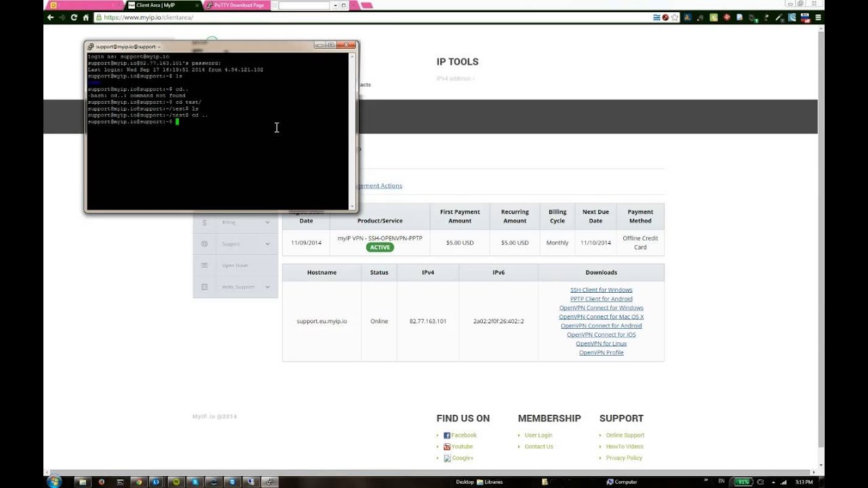Open OpenVPN Connect for Mac OS X link
The width and height of the screenshot is (868, 488).
click(x=601, y=317)
